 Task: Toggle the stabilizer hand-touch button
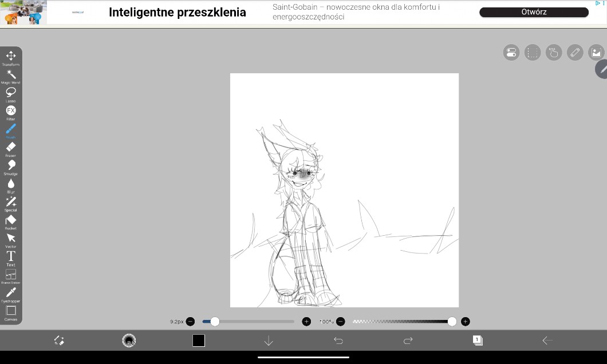(553, 53)
